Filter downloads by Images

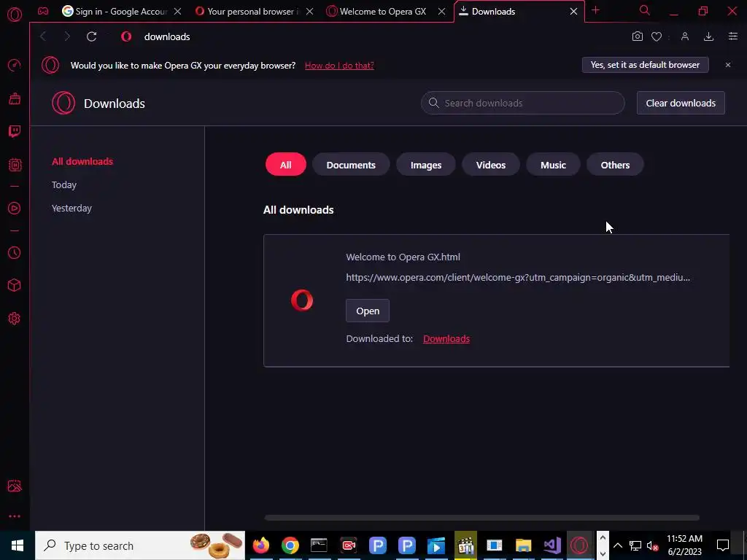(426, 165)
